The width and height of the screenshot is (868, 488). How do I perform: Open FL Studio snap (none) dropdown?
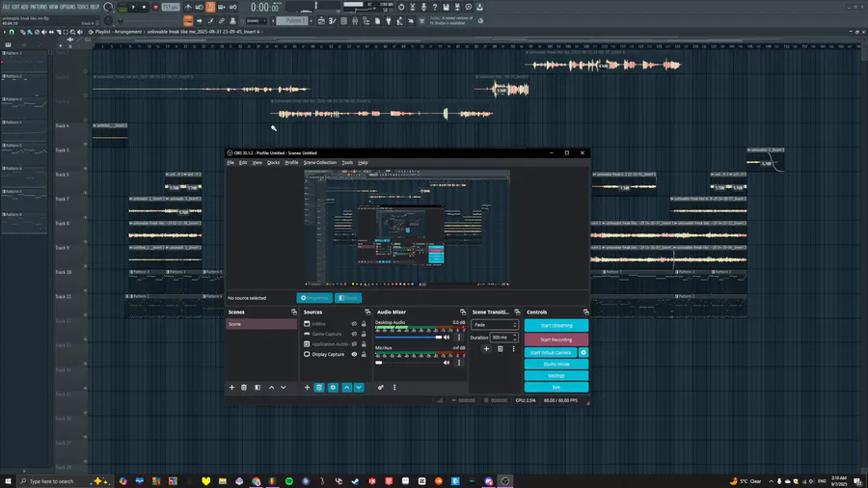point(256,21)
